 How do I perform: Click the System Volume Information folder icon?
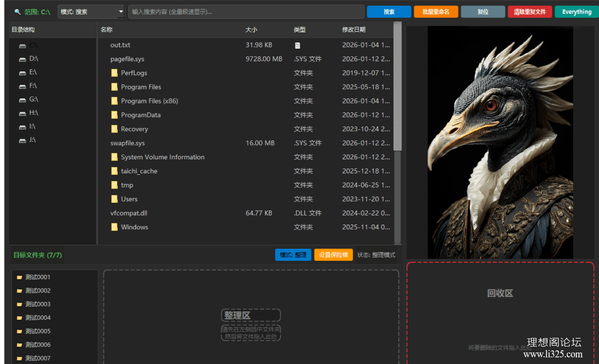[x=114, y=157]
